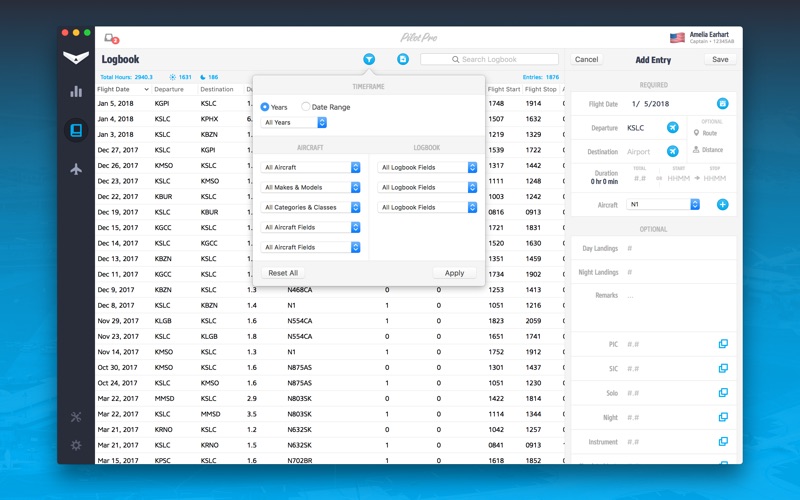Click the copy icon next to Instrument
The width and height of the screenshot is (800, 500).
[723, 442]
